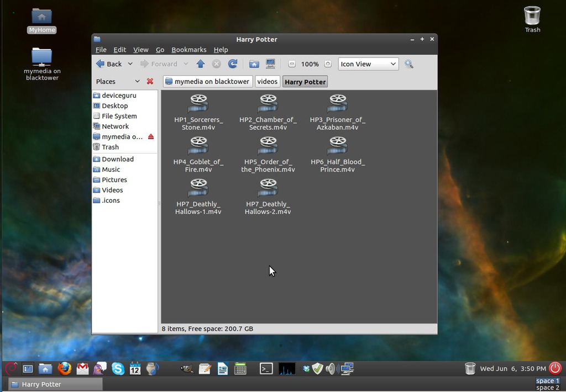Switch to workspace space 2
566x392 pixels.
548,388
